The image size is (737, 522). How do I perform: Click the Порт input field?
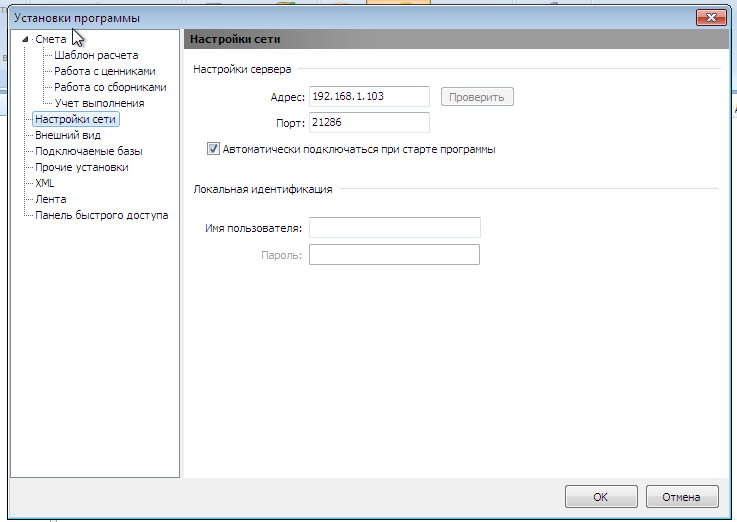[369, 122]
